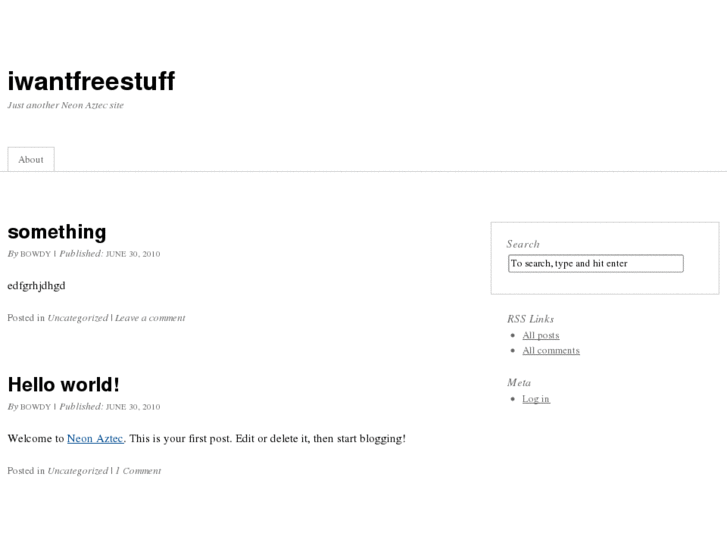727x545 pixels.
Task: Open the "All posts" RSS link
Action: pos(541,336)
